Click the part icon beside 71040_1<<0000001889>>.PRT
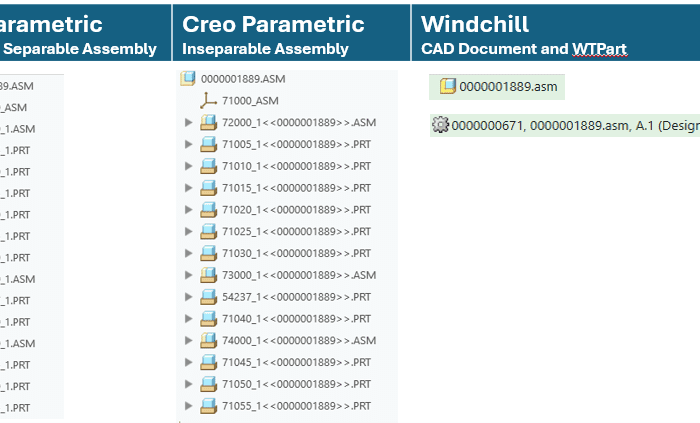 (x=208, y=319)
